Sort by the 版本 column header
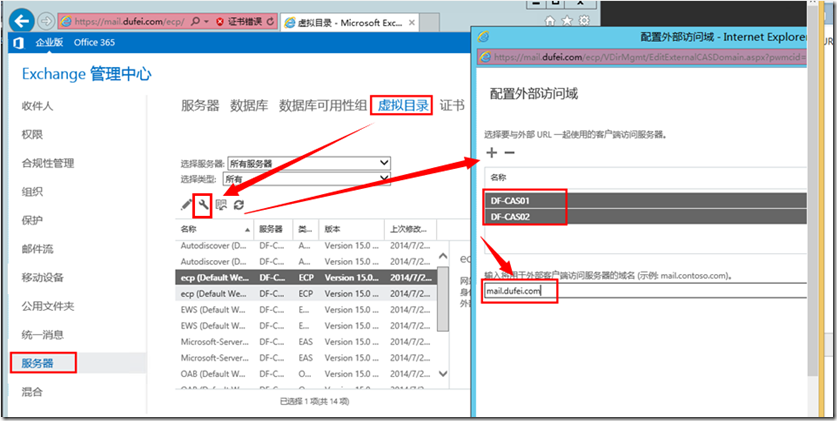This screenshot has width=837, height=421. pyautogui.click(x=351, y=229)
